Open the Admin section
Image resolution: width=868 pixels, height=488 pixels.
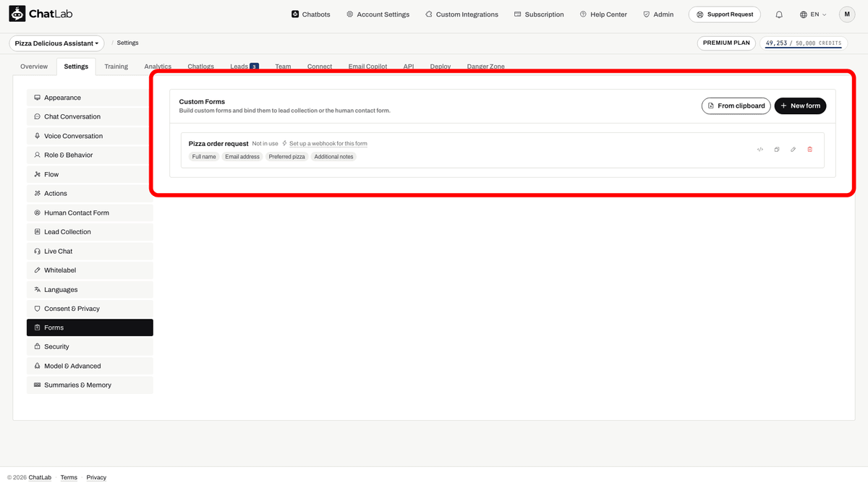(658, 14)
